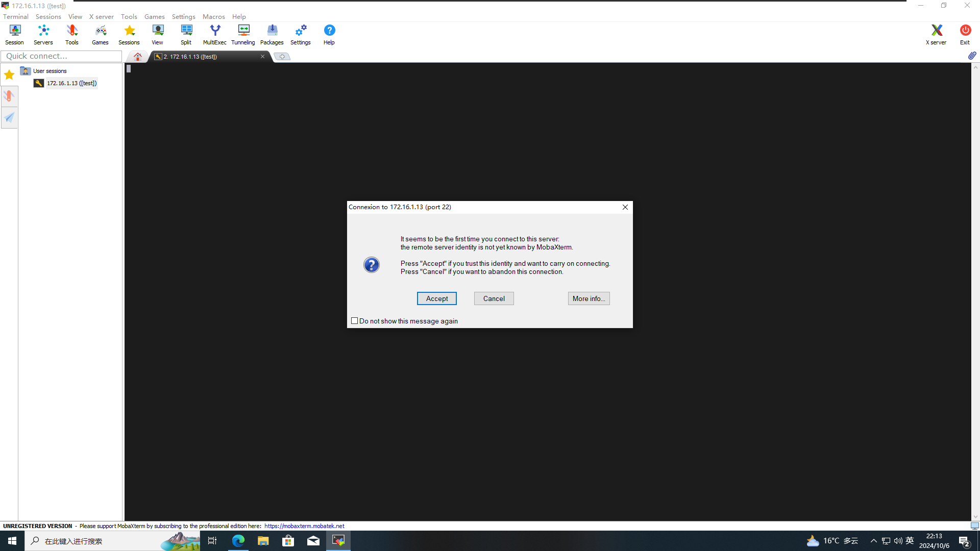Switch to the 172.16.1.13 ([test]) tab
The image size is (980, 551).
[x=204, y=57]
